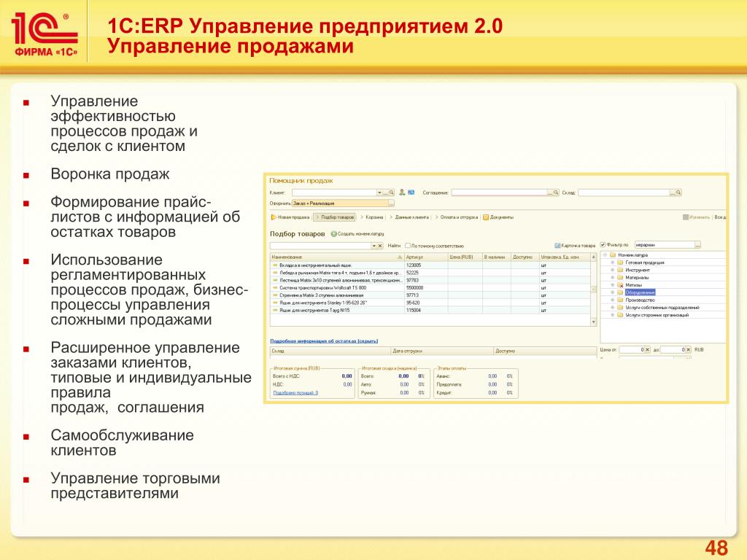Focus the Склад input field
747x560 pixels.
tap(624, 192)
